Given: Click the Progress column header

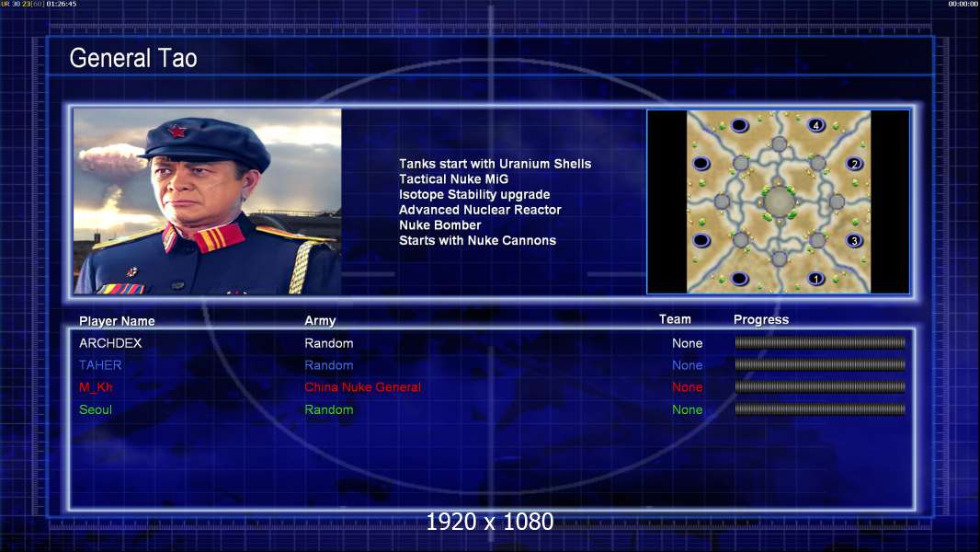Looking at the screenshot, I should coord(761,320).
